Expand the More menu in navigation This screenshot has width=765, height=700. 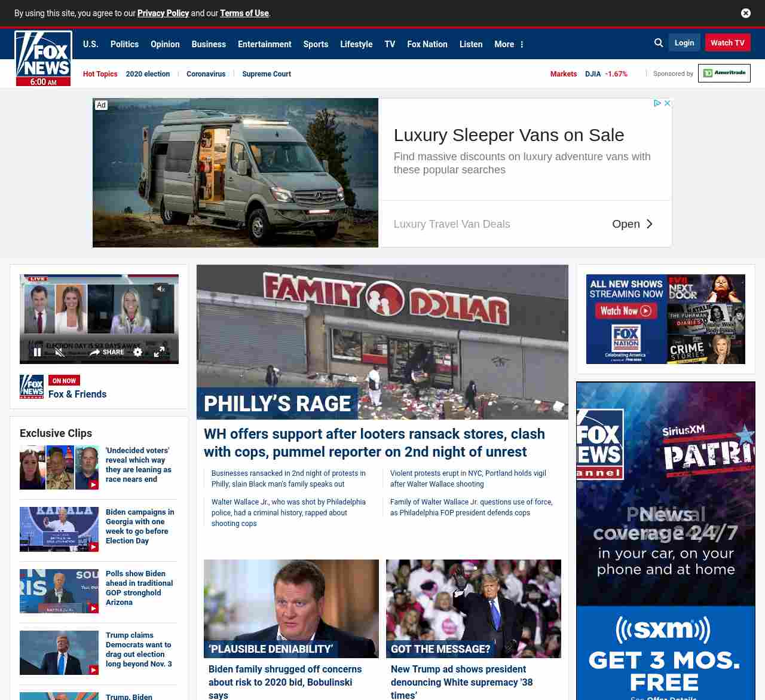509,44
